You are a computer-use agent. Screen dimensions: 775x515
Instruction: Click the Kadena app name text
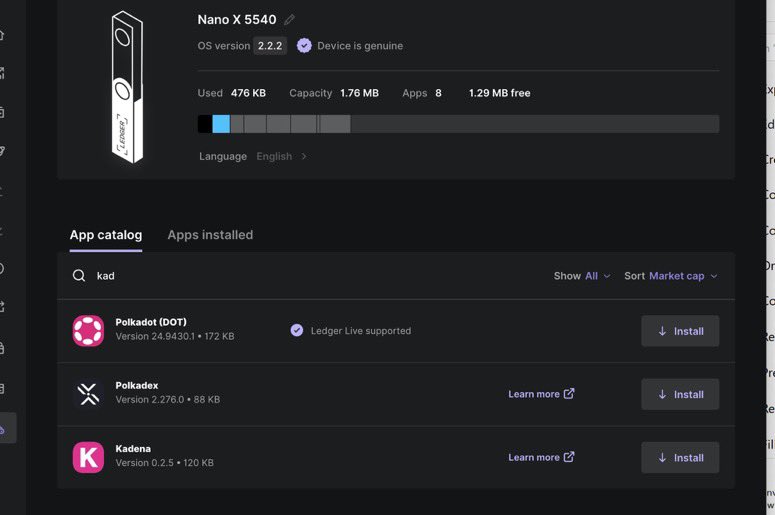coord(133,448)
